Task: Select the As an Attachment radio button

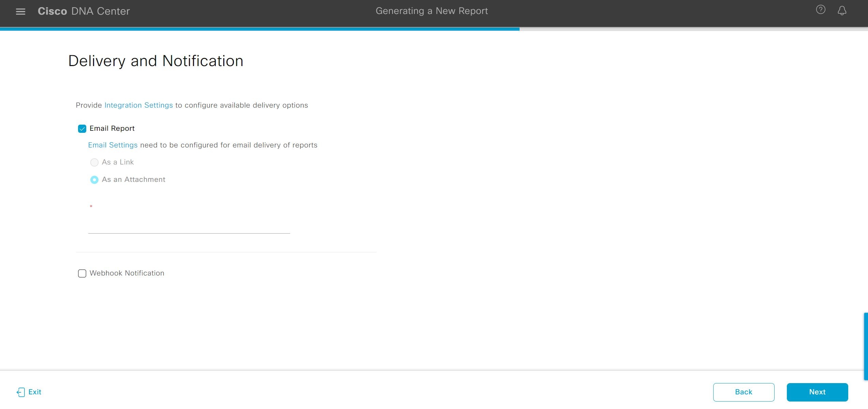Action: click(x=94, y=180)
